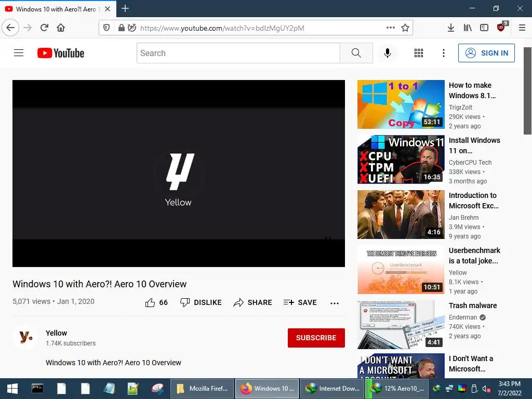This screenshot has width=532, height=399.
Task: Switch to Internet Download Manager taskbar item
Action: 332,389
